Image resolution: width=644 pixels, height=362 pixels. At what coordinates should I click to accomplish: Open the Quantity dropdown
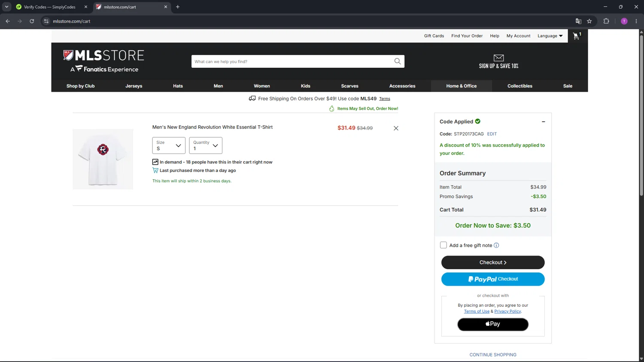click(206, 145)
